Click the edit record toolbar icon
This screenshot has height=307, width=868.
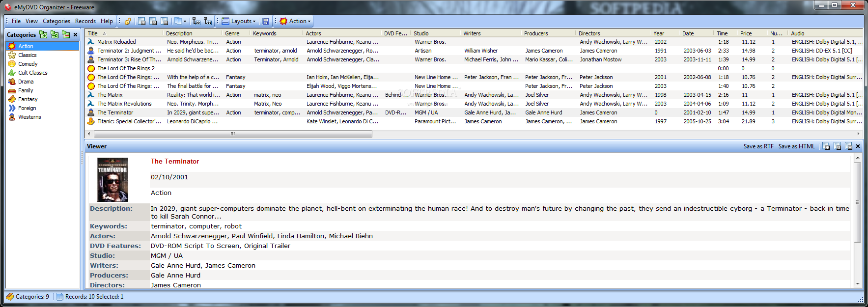tap(153, 21)
